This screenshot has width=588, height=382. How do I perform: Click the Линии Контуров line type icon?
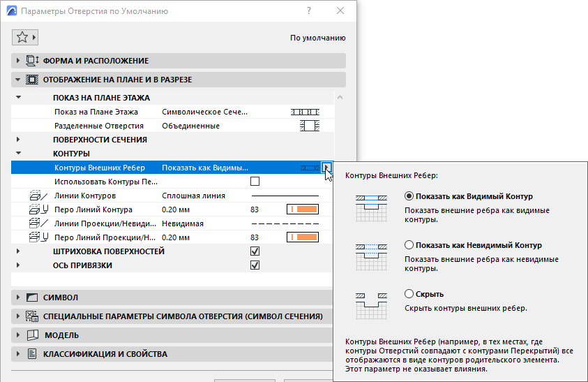click(38, 196)
